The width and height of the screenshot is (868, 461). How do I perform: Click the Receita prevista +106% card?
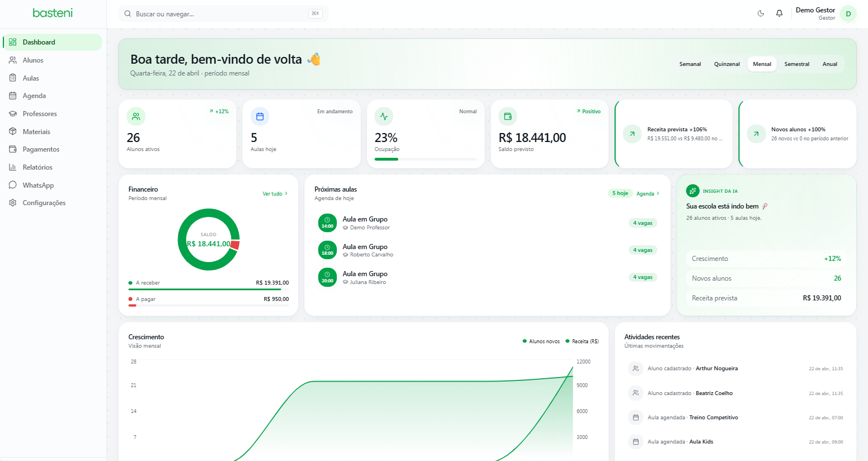click(x=674, y=134)
